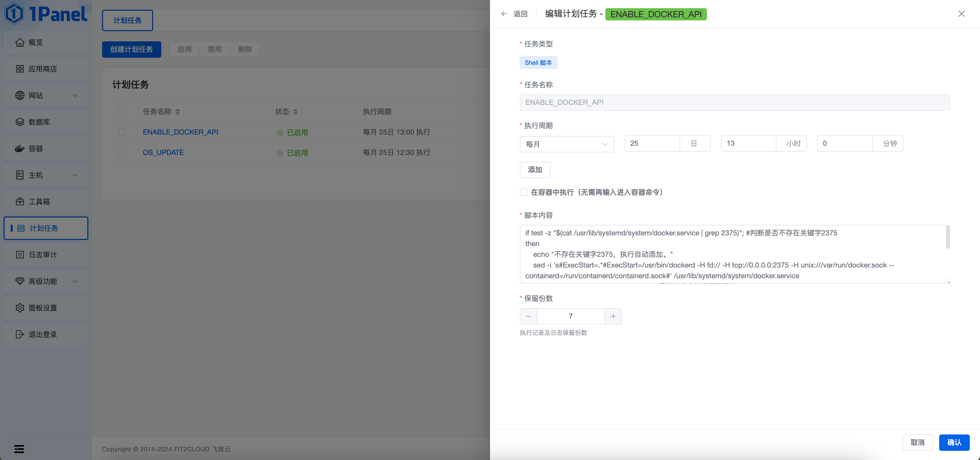This screenshot has width=980, height=460.
Task: Select the 计划任务 tab at top
Action: click(127, 20)
